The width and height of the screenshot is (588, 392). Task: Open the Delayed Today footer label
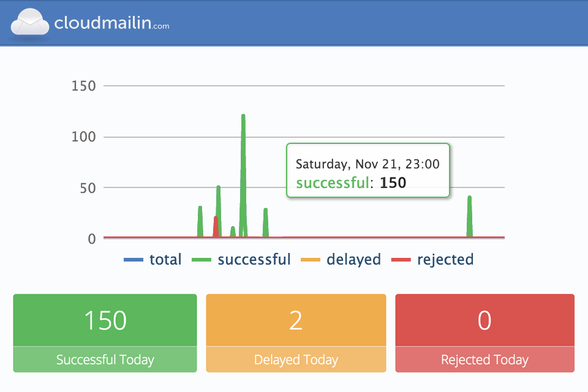click(296, 360)
